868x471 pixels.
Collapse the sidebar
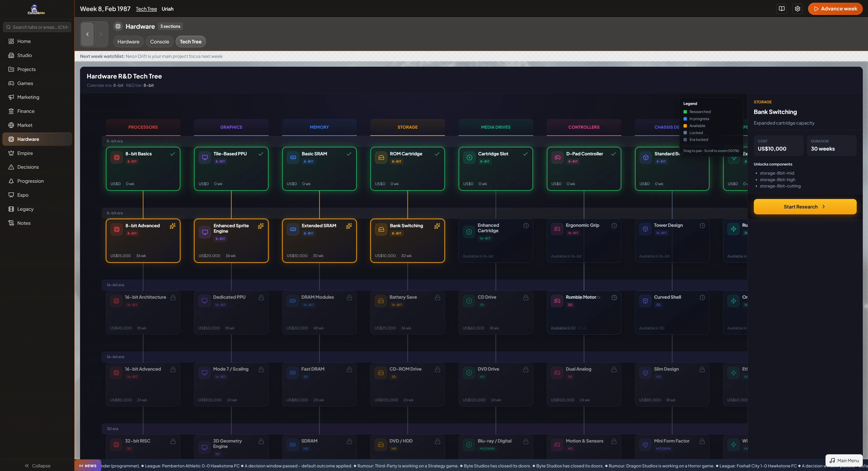point(37,466)
